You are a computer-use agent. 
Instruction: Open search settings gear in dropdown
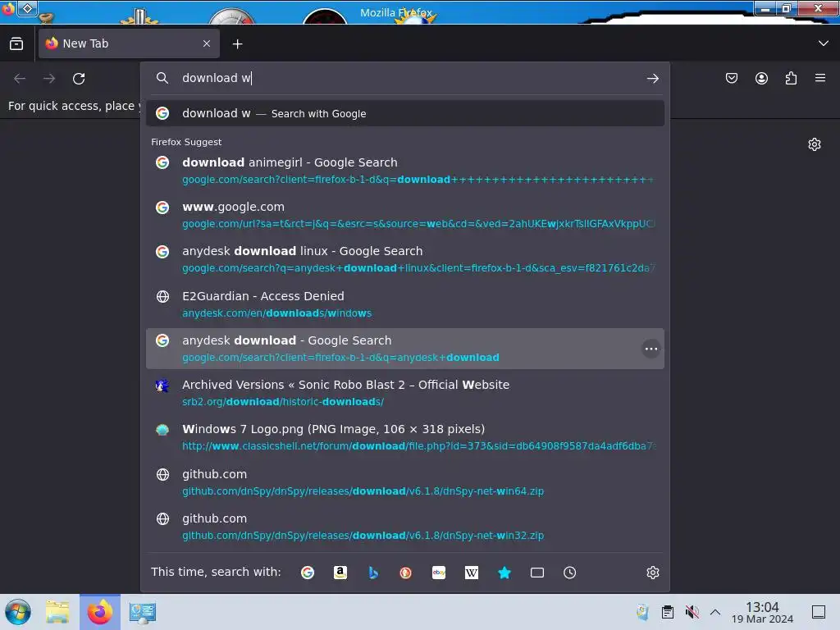(652, 573)
